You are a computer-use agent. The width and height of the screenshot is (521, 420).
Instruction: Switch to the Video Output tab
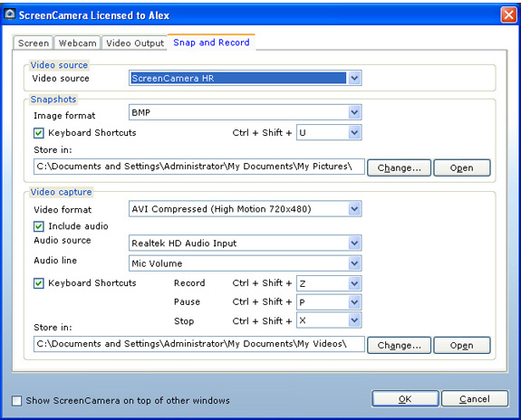(135, 43)
